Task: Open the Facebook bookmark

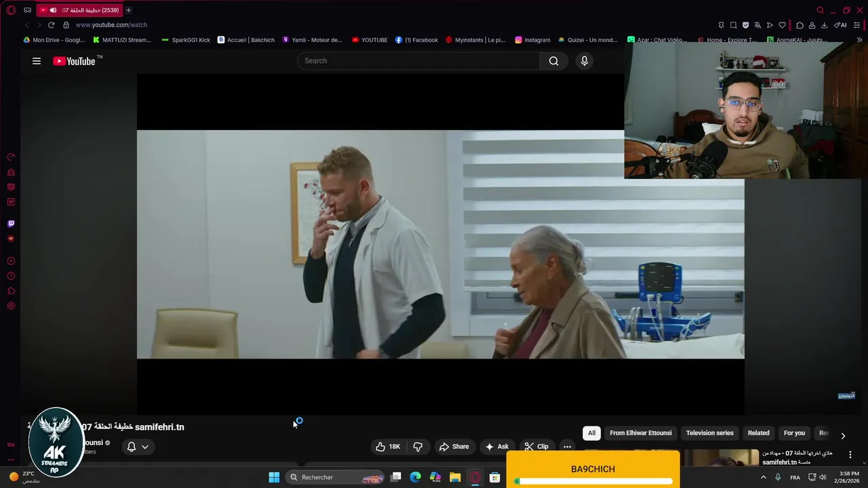Action: click(416, 40)
